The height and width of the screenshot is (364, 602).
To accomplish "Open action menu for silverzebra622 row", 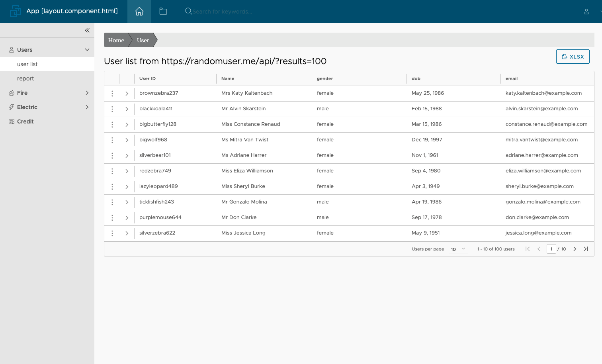I will (x=112, y=233).
